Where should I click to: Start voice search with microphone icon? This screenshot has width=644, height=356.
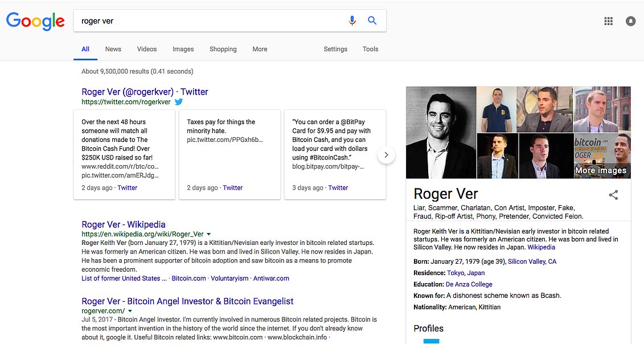(352, 21)
